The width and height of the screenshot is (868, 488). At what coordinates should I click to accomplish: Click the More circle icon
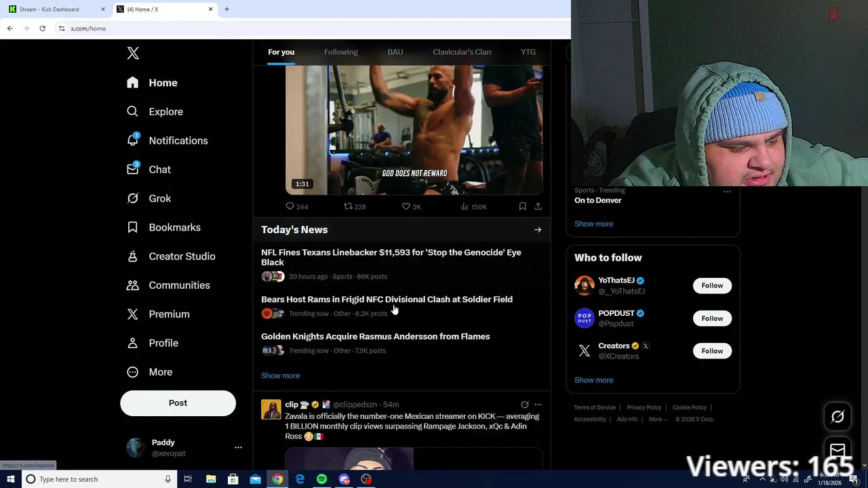click(133, 372)
